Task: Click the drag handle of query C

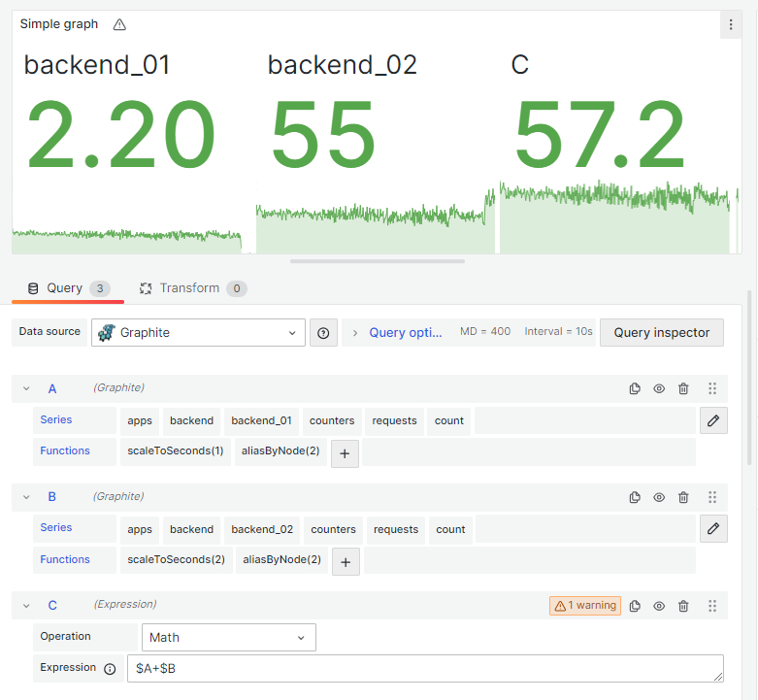Action: [712, 606]
